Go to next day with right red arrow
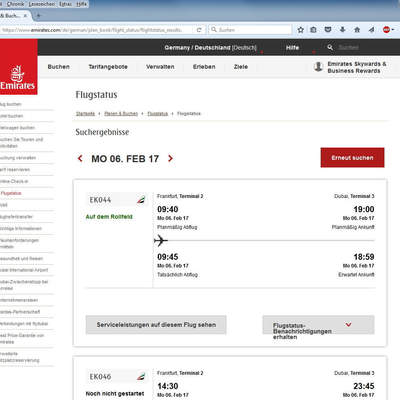This screenshot has height=400, width=400. [170, 158]
